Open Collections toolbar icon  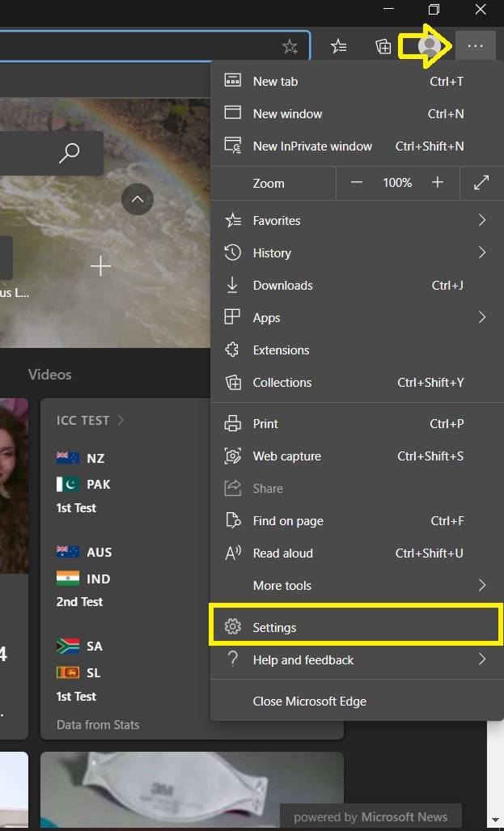point(383,46)
